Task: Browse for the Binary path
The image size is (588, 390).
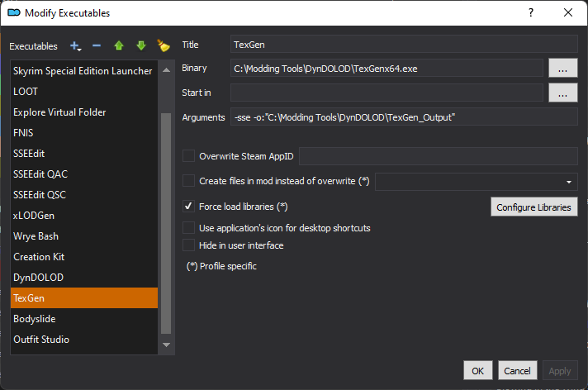Action: point(562,69)
